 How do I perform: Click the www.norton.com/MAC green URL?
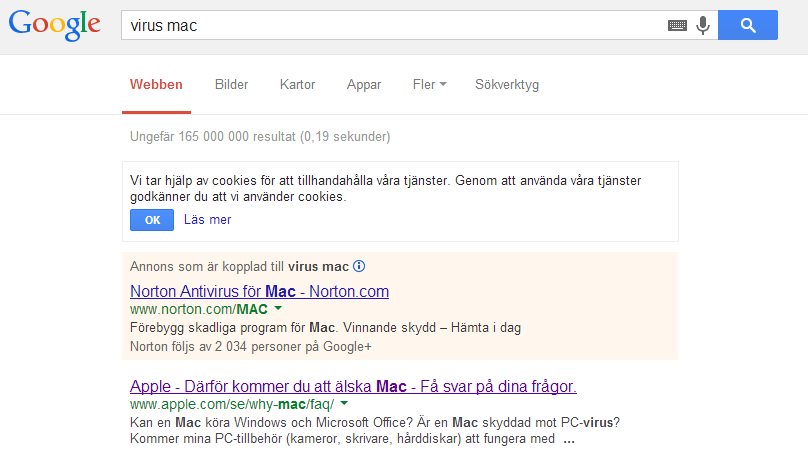coord(198,309)
